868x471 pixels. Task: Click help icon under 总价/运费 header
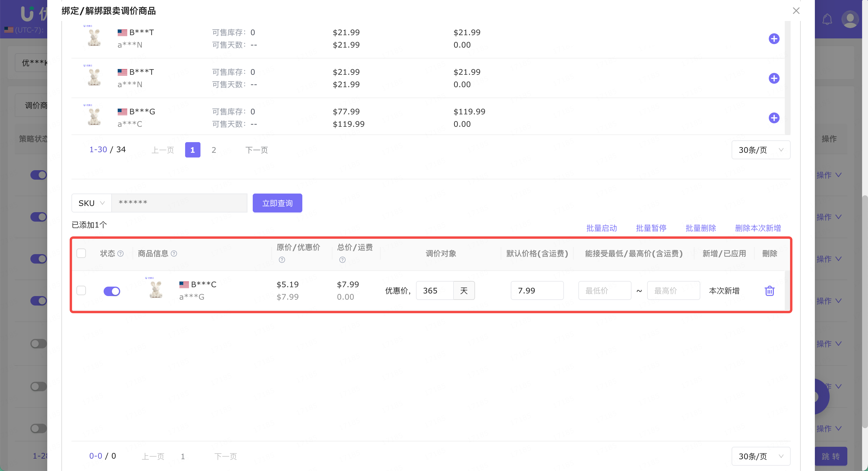tap(342, 260)
